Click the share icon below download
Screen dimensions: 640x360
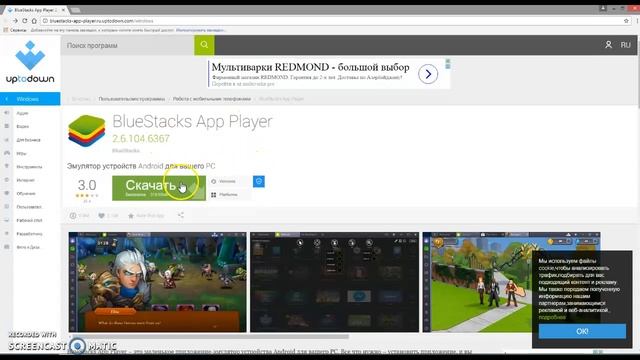click(181, 215)
